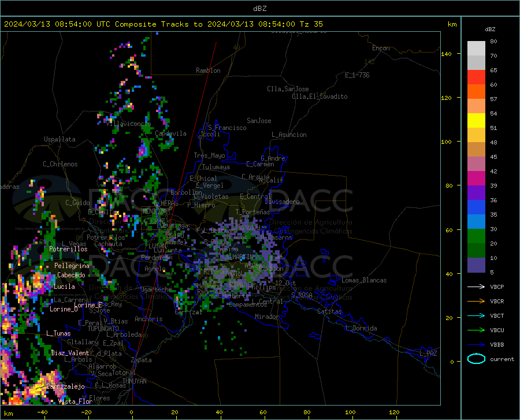Click the 'Pellegrina' map label

72,266
